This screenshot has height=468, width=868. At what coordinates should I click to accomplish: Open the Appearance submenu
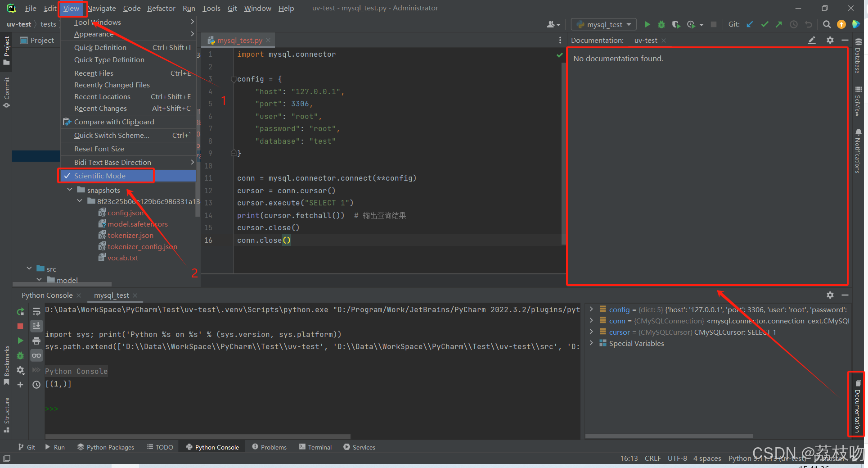point(129,34)
